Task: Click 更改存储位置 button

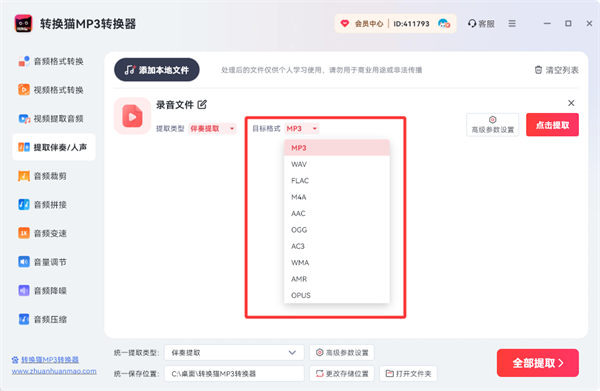Action: pos(342,373)
